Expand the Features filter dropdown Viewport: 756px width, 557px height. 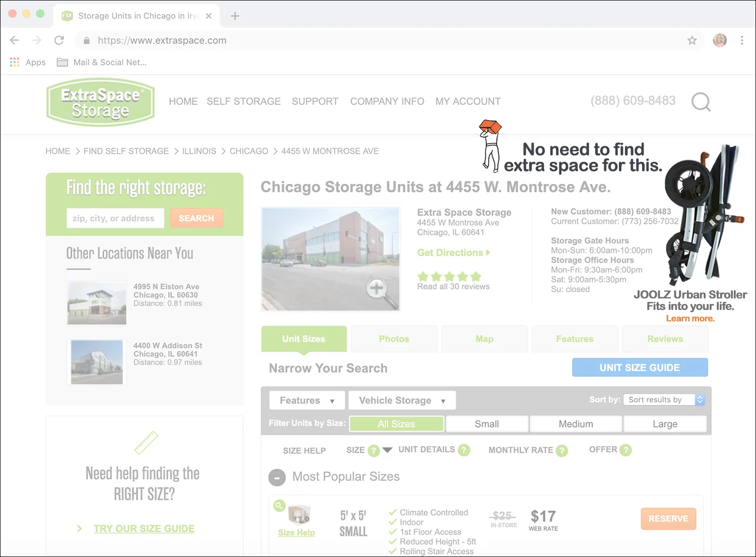307,400
